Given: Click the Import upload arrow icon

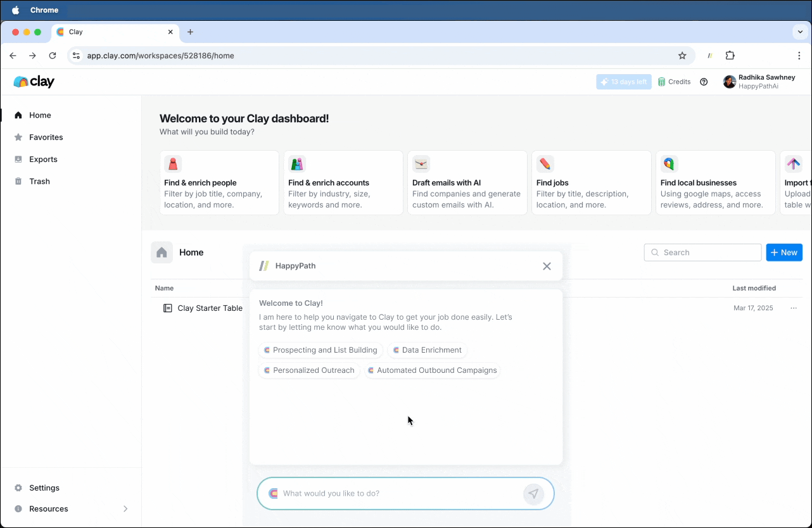Looking at the screenshot, I should tap(794, 164).
